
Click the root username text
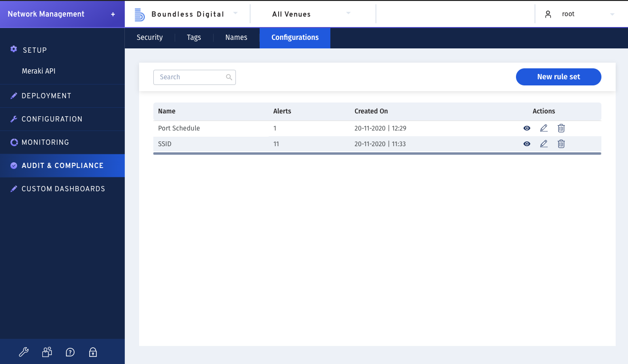click(x=568, y=14)
